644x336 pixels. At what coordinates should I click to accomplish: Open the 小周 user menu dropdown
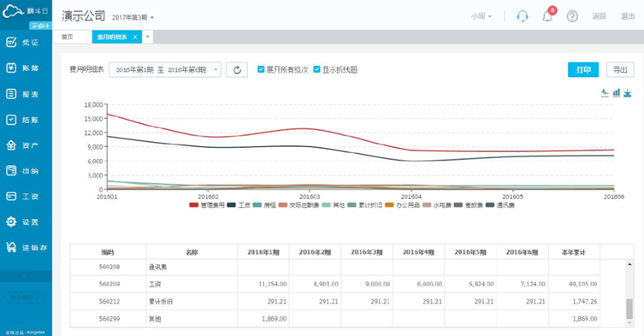click(481, 16)
